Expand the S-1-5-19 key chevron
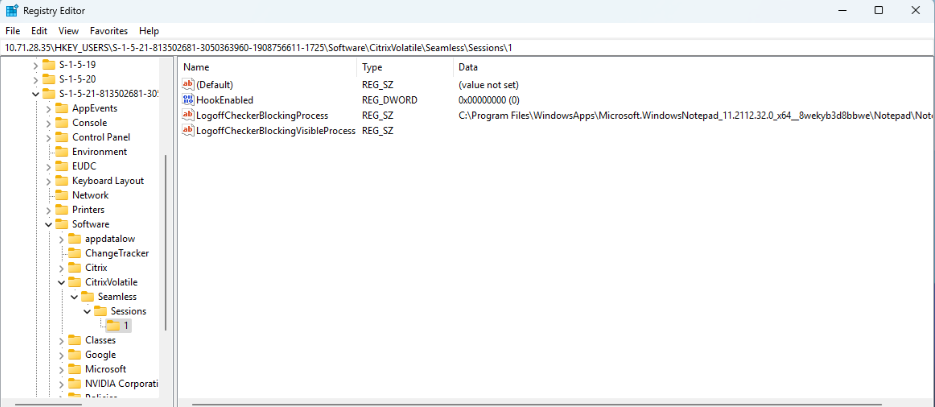Image resolution: width=935 pixels, height=407 pixels. tap(36, 64)
